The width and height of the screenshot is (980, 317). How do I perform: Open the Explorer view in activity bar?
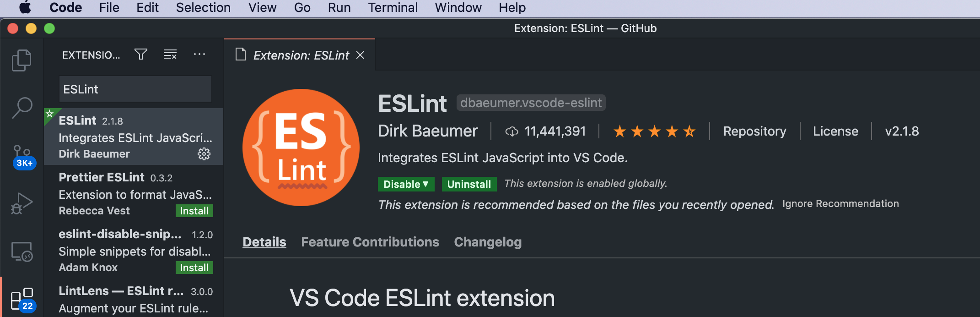(22, 60)
